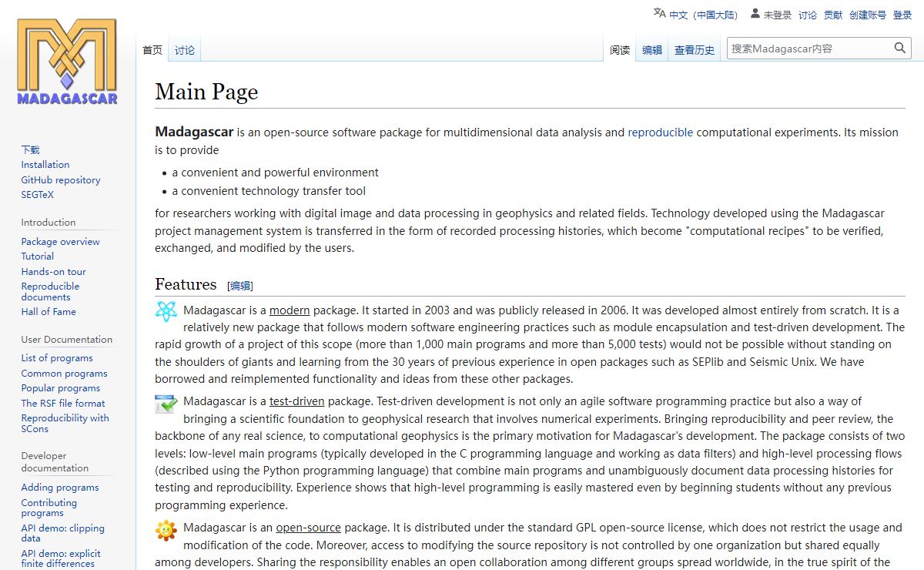Click the Madagascar logo
The width and height of the screenshot is (924, 570).
pyautogui.click(x=67, y=61)
